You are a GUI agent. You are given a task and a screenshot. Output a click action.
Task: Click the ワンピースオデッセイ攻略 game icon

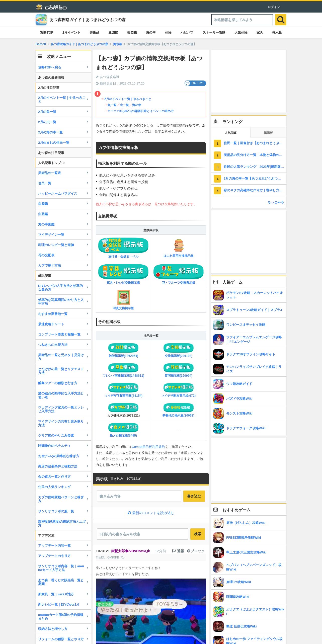pos(218,325)
